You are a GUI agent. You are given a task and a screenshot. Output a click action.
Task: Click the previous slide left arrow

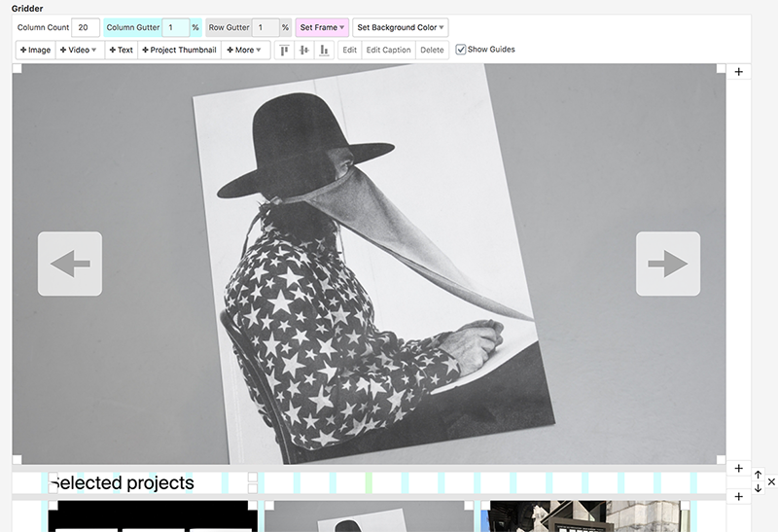tap(70, 264)
